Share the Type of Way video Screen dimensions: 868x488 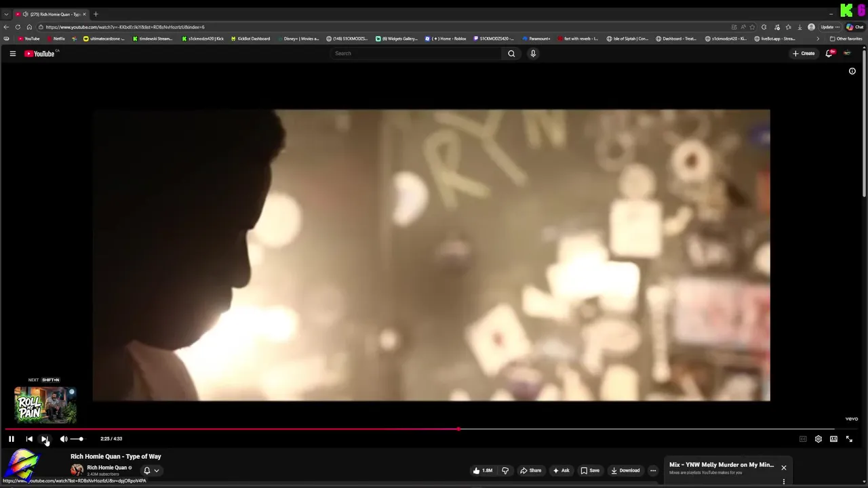(x=530, y=470)
